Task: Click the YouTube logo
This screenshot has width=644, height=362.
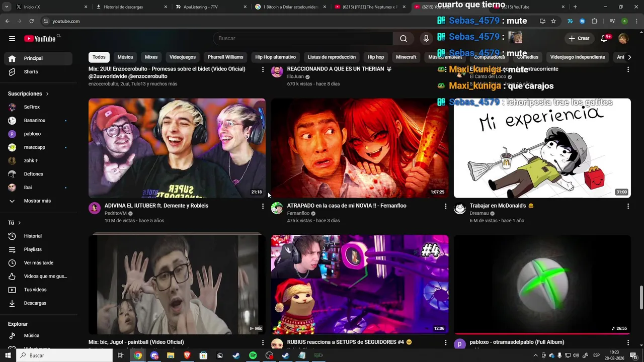Action: pos(40,39)
